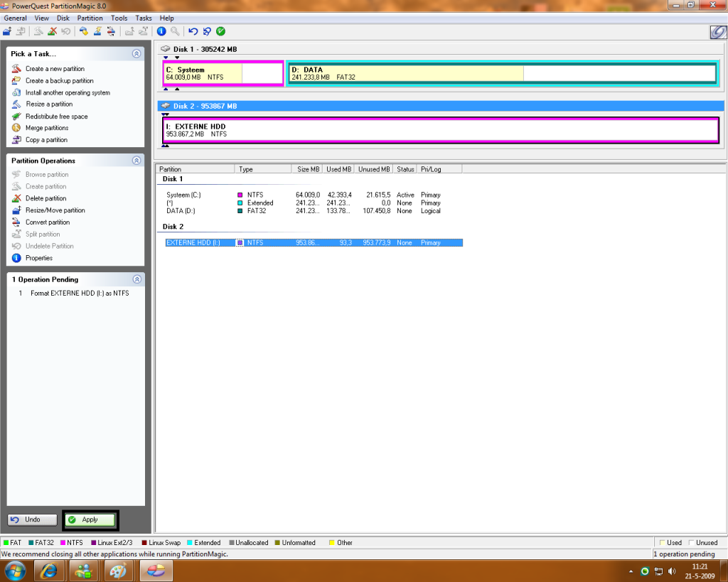
Task: Open the Tasks menu
Action: tap(144, 18)
